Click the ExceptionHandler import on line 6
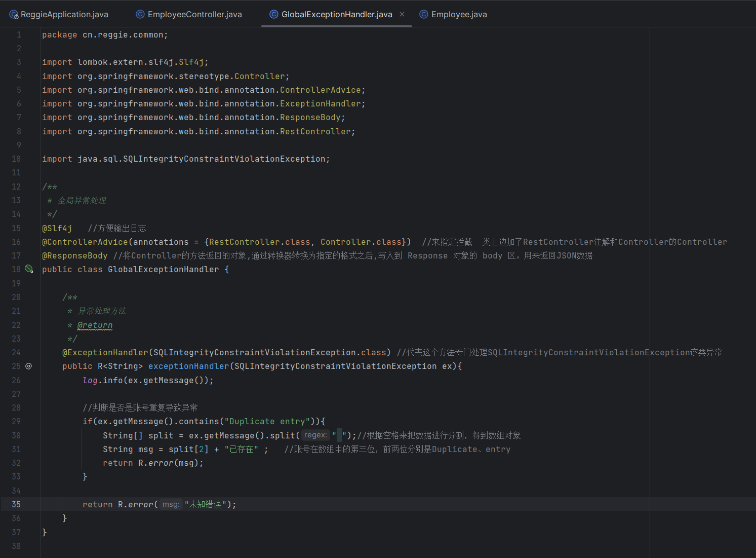The width and height of the screenshot is (756, 558). click(204, 103)
